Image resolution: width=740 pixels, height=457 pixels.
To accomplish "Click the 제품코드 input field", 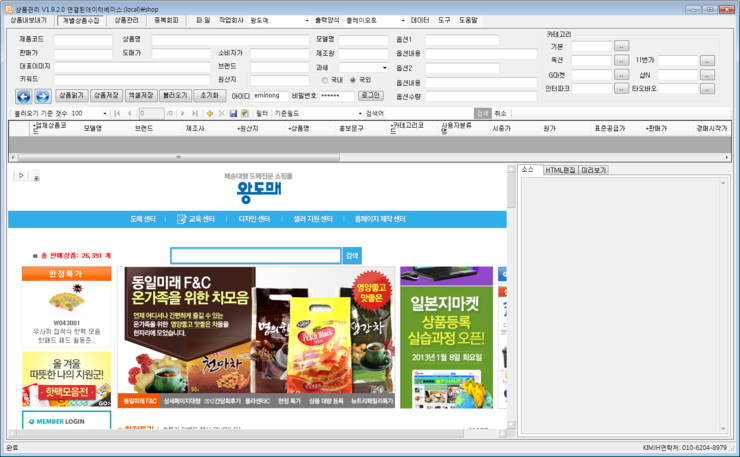I will click(x=83, y=40).
